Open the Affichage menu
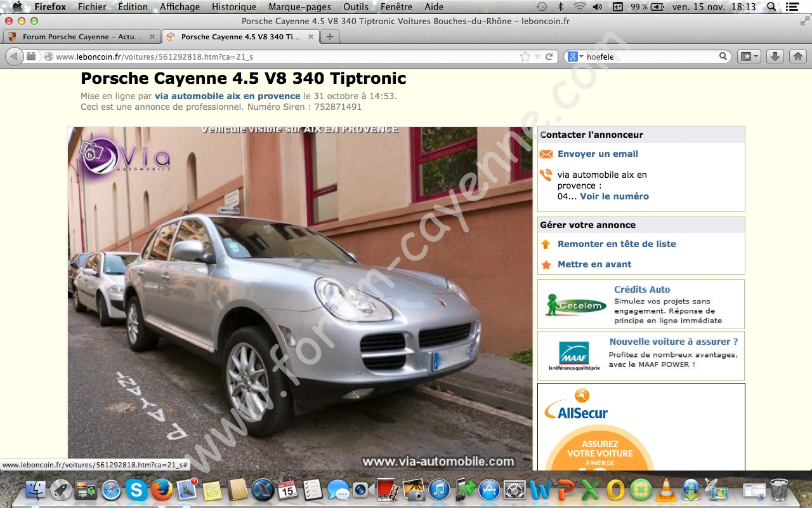Screen dimensions: 812x508 click(180, 7)
